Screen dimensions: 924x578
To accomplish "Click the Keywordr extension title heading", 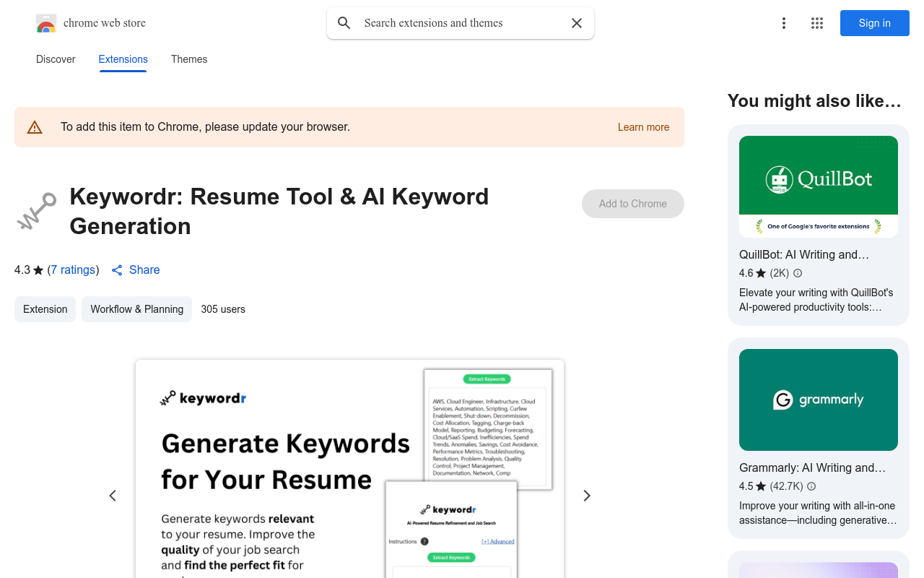I will point(279,211).
